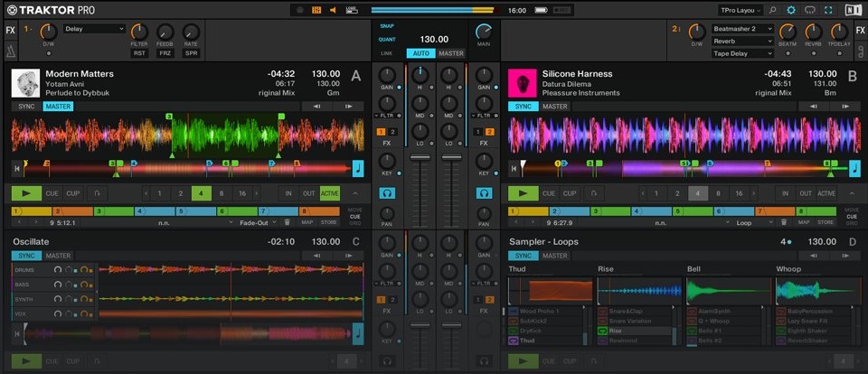This screenshot has height=374, width=868.
Task: Toggle fullscreen mode icon
Action: click(828, 10)
